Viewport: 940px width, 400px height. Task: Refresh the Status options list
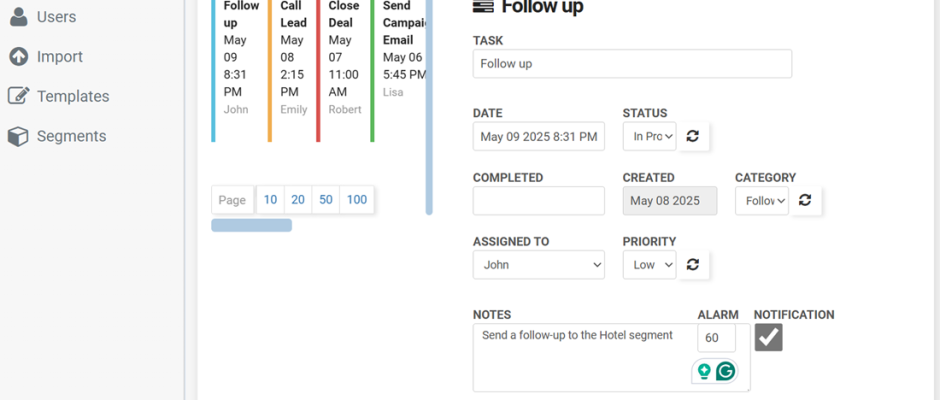(693, 136)
